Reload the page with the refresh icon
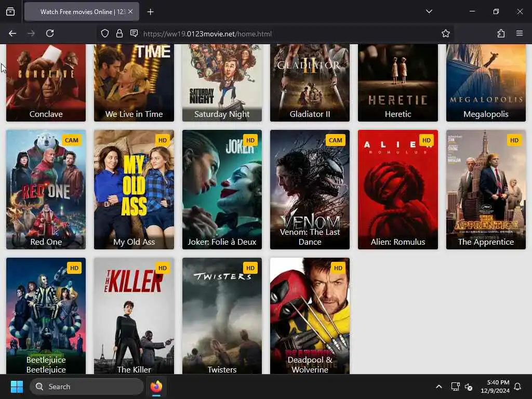Viewport: 532px width, 399px height. pyautogui.click(x=50, y=33)
